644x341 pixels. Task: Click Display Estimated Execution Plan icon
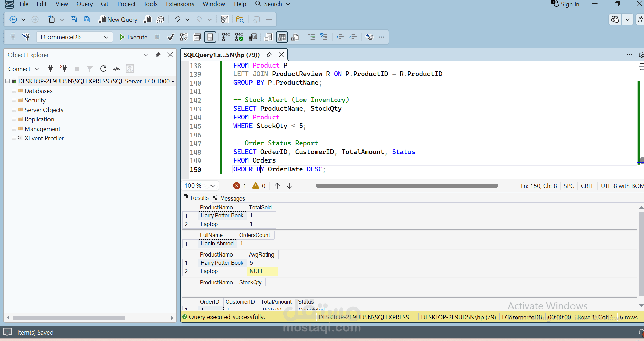[184, 37]
